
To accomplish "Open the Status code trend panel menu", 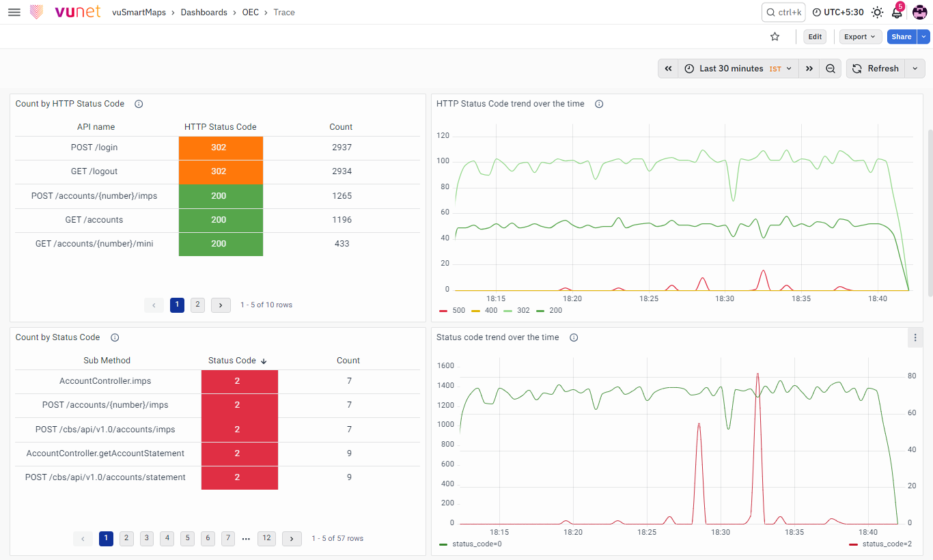I will pyautogui.click(x=915, y=337).
